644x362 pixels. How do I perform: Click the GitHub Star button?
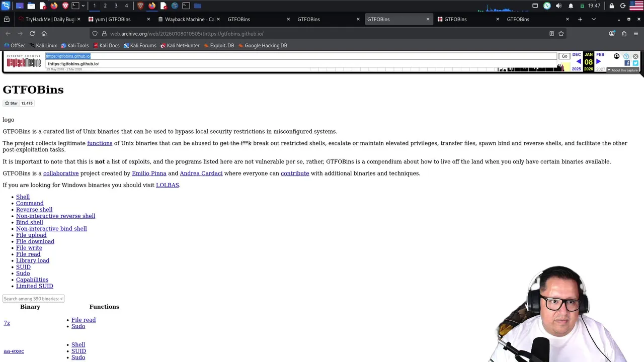(11, 103)
